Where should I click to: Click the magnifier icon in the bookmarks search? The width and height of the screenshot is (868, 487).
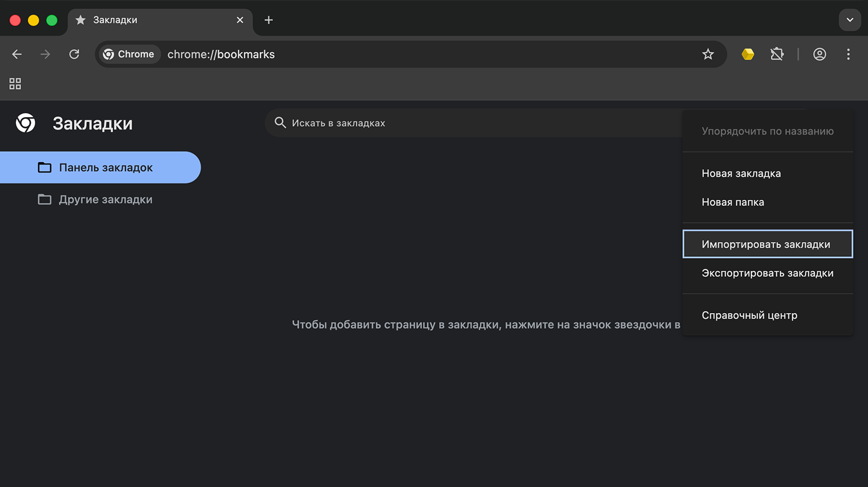[x=280, y=123]
